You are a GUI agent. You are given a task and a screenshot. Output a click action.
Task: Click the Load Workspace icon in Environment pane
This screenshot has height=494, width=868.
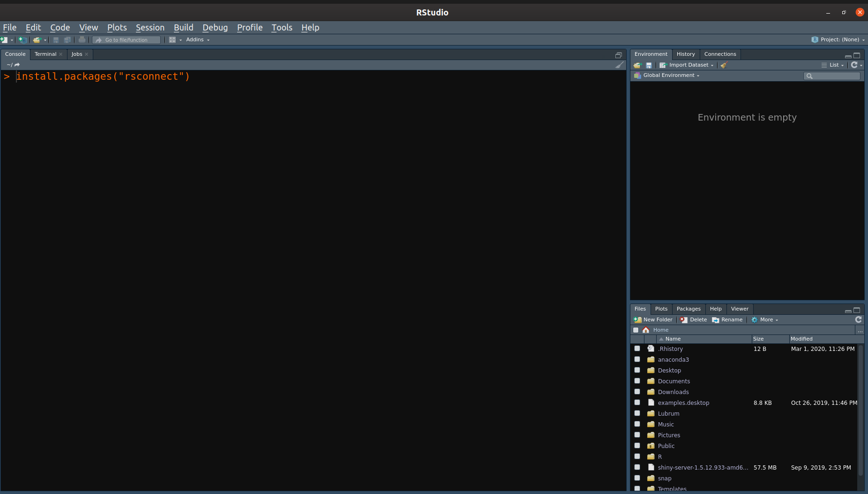coord(637,65)
